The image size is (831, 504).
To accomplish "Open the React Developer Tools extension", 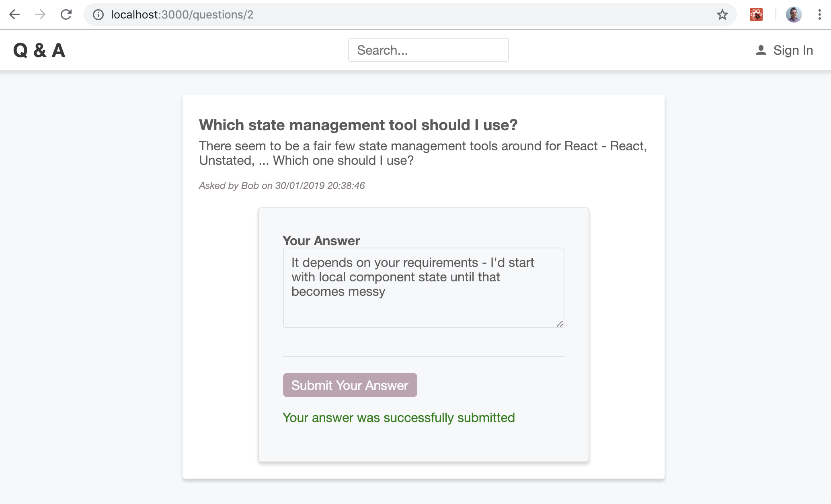I will pos(756,15).
